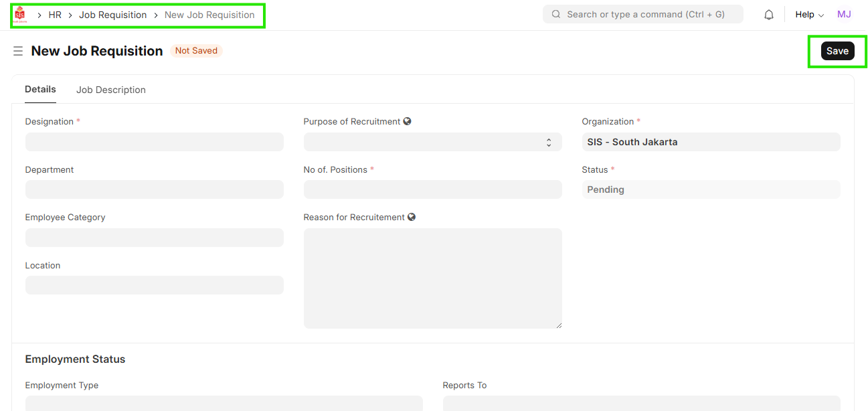This screenshot has width=868, height=411.
Task: Click the globe icon beside Purpose of Recruitment
Action: click(x=408, y=122)
